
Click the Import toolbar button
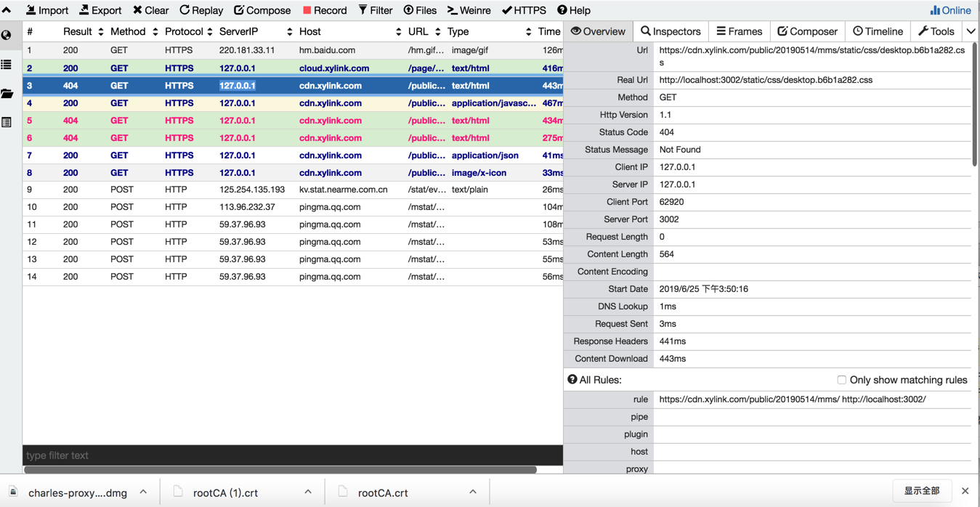(47, 10)
